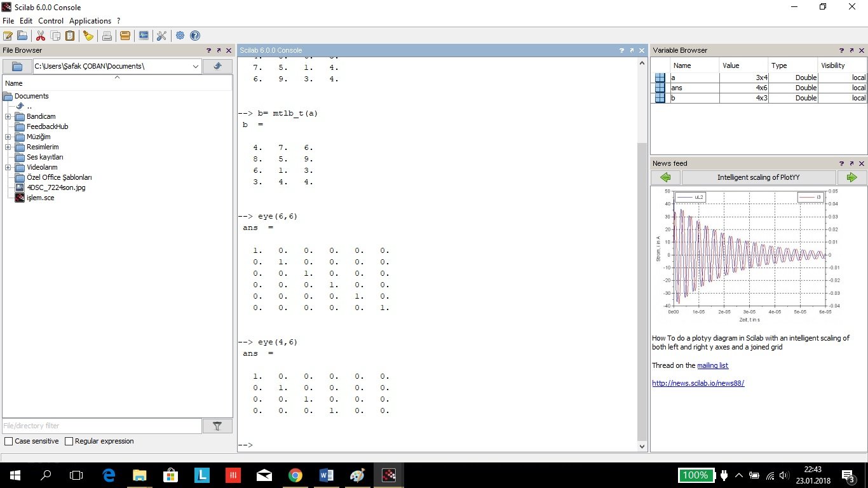Sort variables by the Value column header
This screenshot has width=868, height=488.
744,65
